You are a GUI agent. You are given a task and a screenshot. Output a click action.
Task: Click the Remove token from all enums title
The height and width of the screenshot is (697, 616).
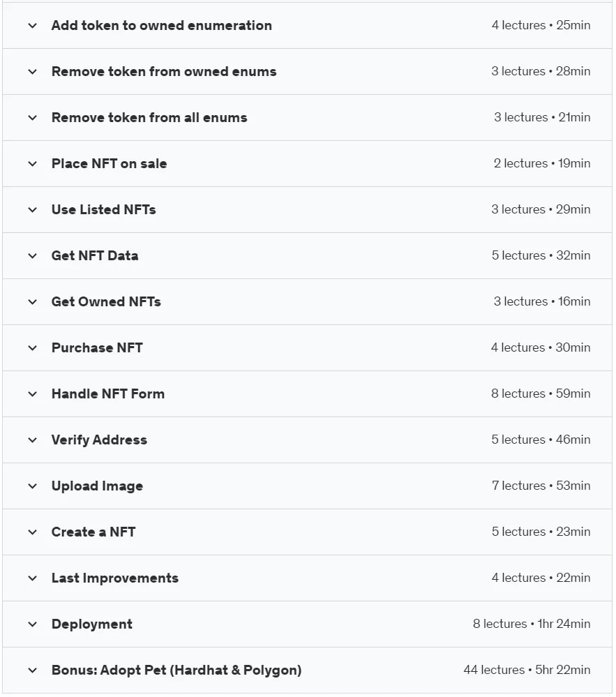(149, 117)
